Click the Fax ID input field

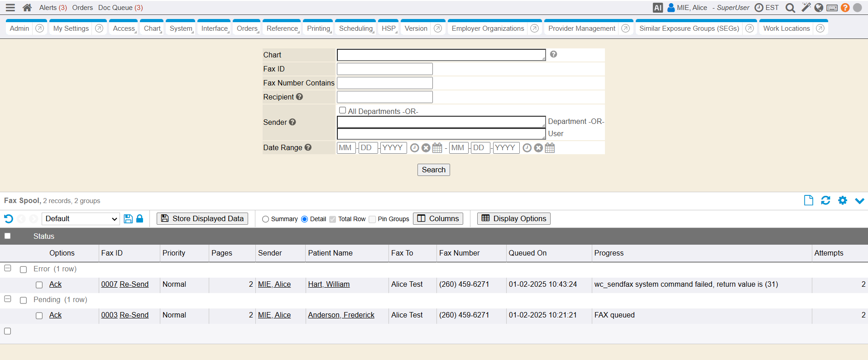[x=384, y=69]
